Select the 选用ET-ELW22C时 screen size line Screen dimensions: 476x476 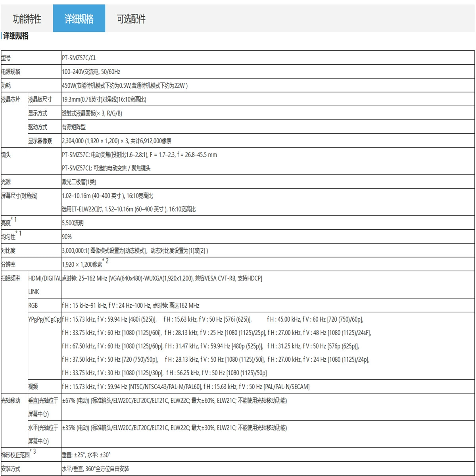tap(129, 209)
